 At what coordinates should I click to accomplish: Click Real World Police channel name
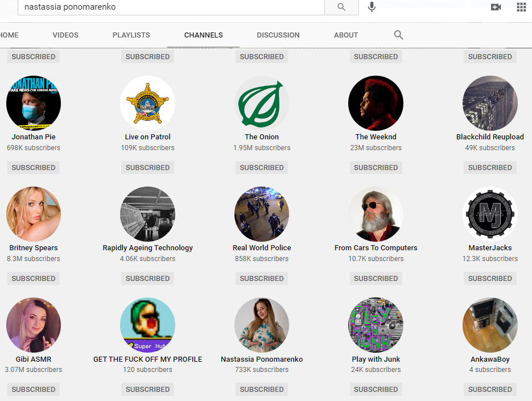point(262,247)
